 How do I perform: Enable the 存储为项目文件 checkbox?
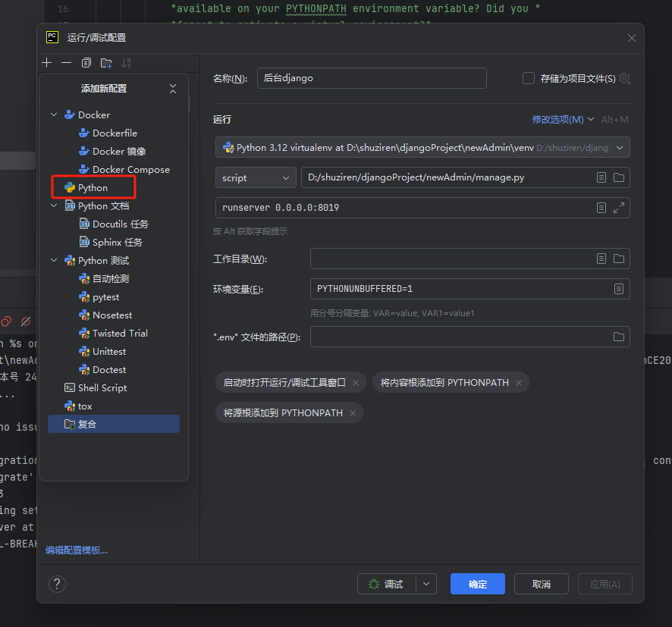click(529, 78)
